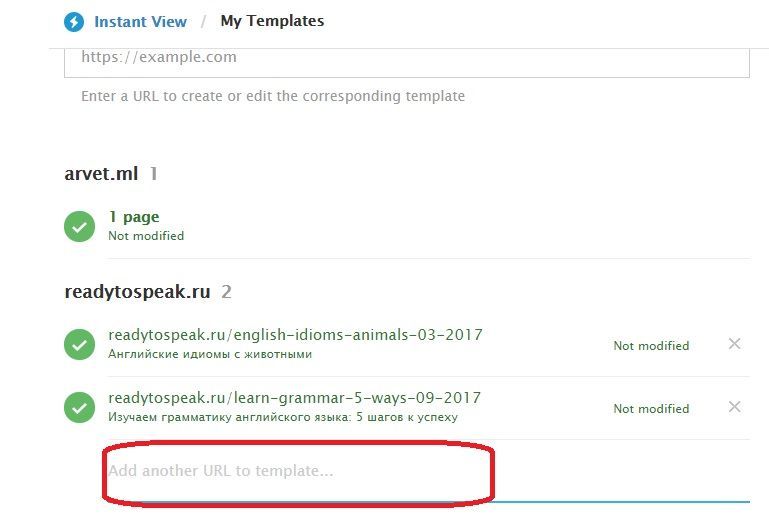
Task: Click Not modified status of learn-grammar row
Action: click(x=651, y=409)
